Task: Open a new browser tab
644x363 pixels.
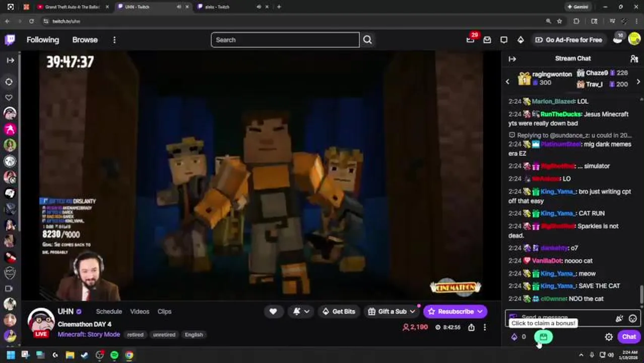Action: (279, 7)
